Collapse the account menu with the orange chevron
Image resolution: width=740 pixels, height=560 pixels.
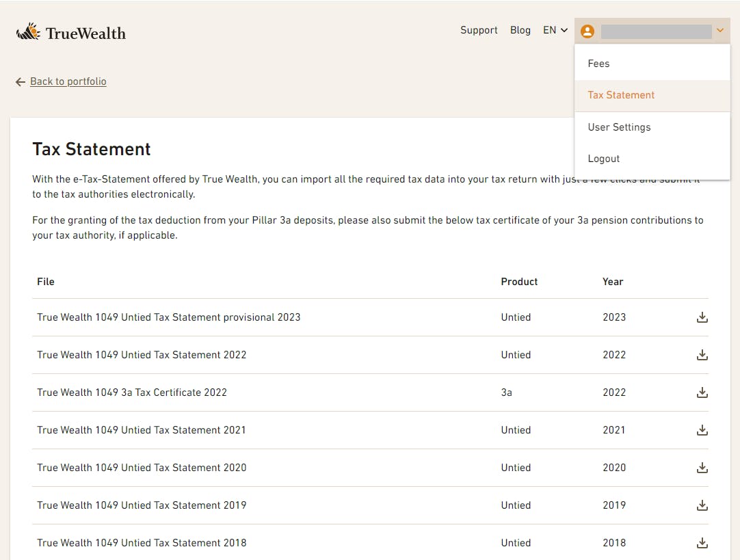(x=719, y=31)
